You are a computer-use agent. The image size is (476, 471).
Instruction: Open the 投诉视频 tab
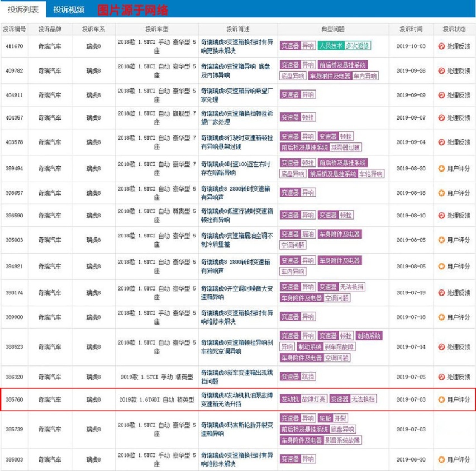(x=69, y=9)
